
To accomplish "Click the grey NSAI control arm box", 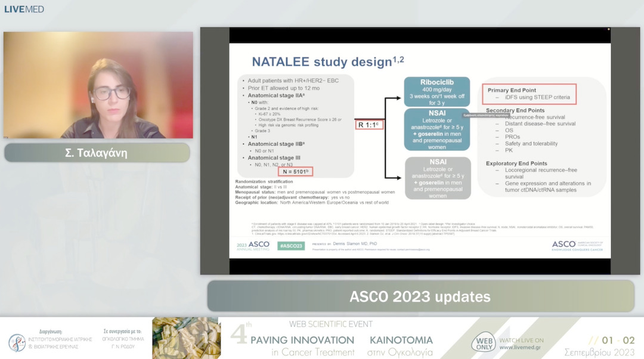I will (438, 178).
